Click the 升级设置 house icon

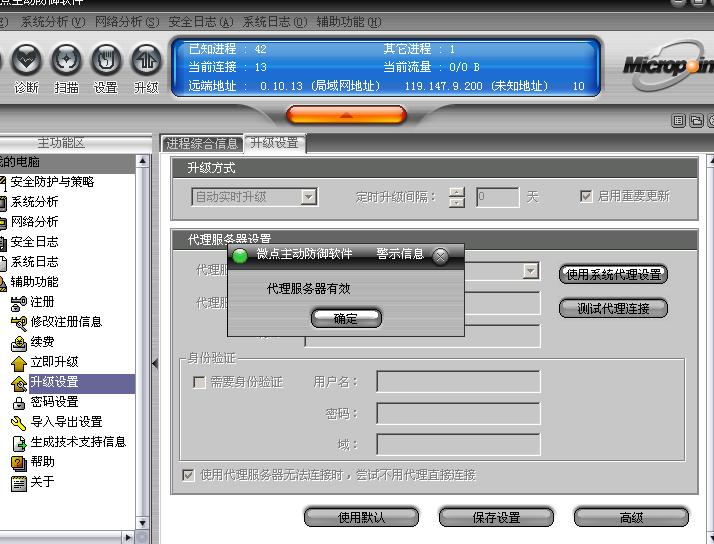[x=19, y=383]
